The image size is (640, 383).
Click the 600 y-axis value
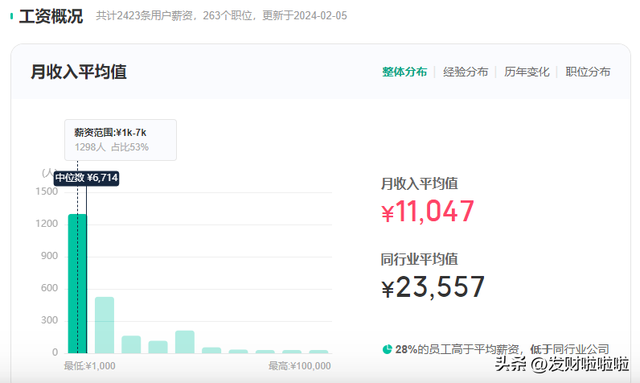49,288
